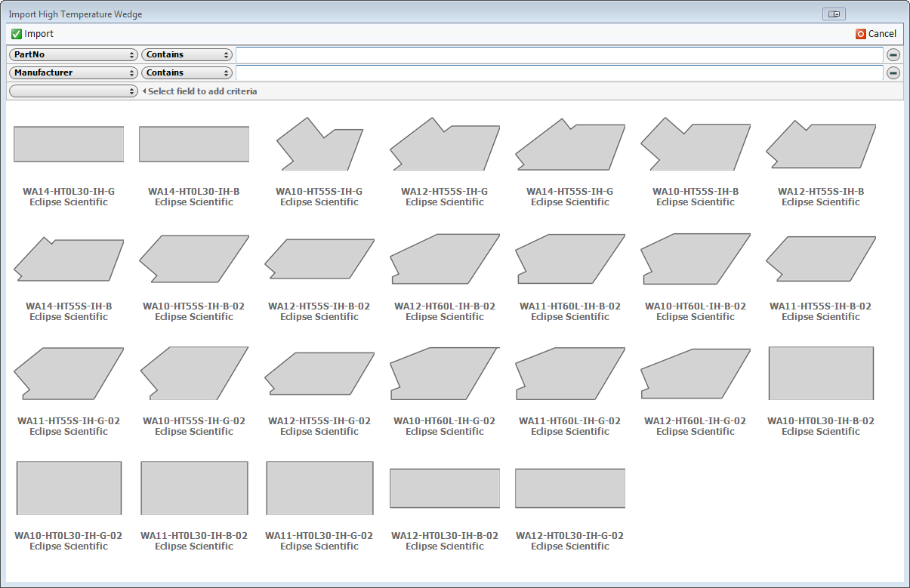Select the WA10-HT60L-IH-G-02 wedge thumbnail
The width and height of the screenshot is (910, 588).
[445, 373]
